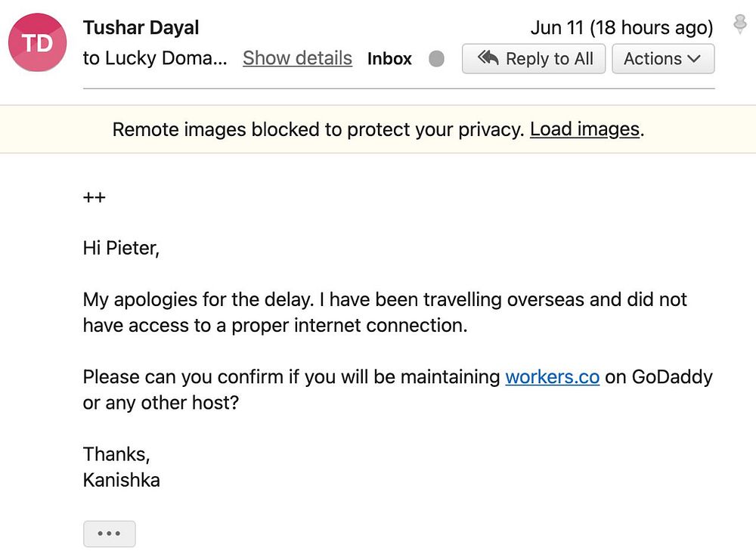The height and width of the screenshot is (557, 756).
Task: Click the '++' line in message body
Action: tap(94, 197)
